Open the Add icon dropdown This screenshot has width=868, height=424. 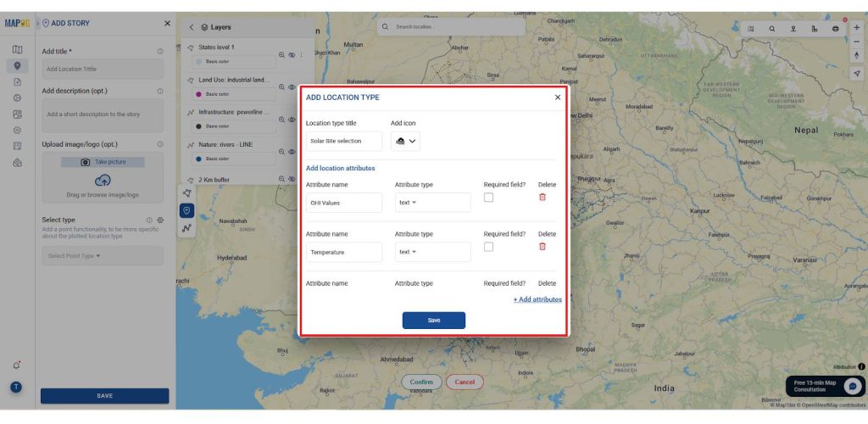pos(405,141)
